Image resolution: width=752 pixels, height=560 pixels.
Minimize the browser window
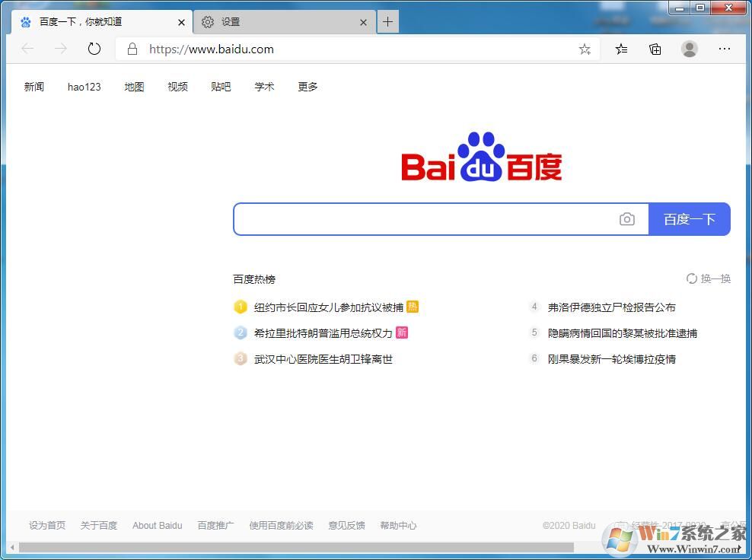[680, 8]
